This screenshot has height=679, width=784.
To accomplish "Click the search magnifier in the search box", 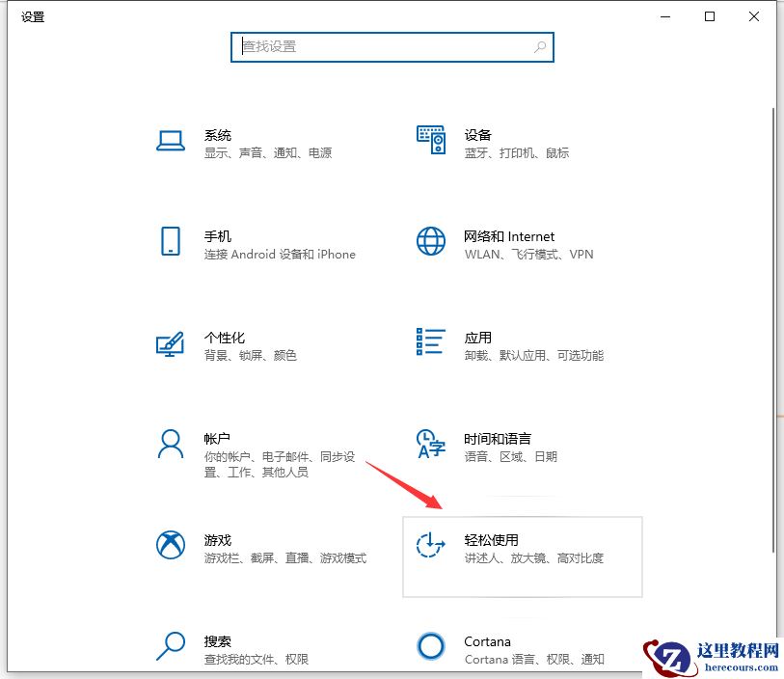I will 540,46.
